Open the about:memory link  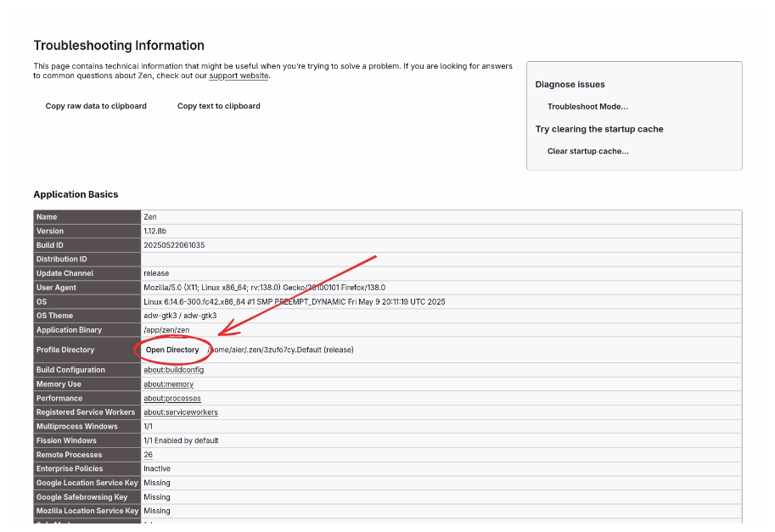pyautogui.click(x=169, y=384)
